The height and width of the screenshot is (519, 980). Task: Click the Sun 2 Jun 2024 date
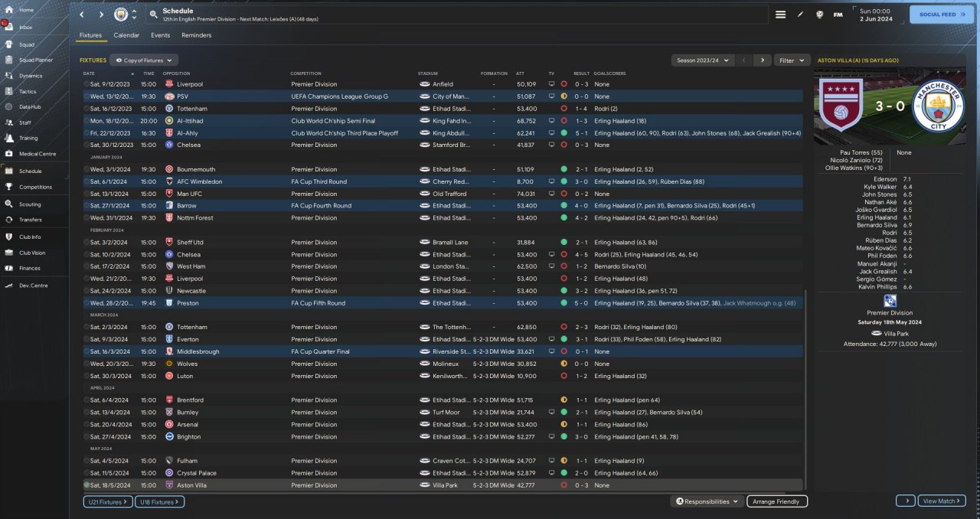pyautogui.click(x=874, y=15)
